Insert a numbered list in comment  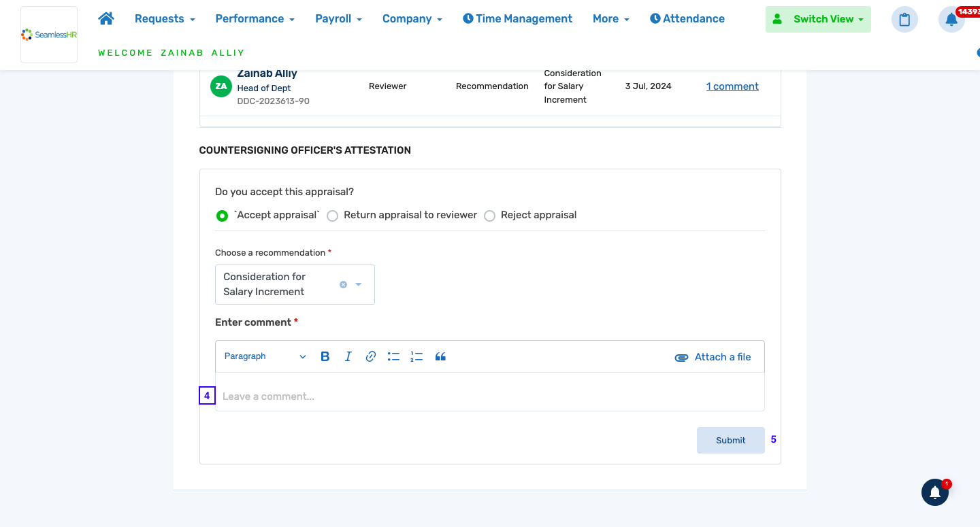pos(416,356)
